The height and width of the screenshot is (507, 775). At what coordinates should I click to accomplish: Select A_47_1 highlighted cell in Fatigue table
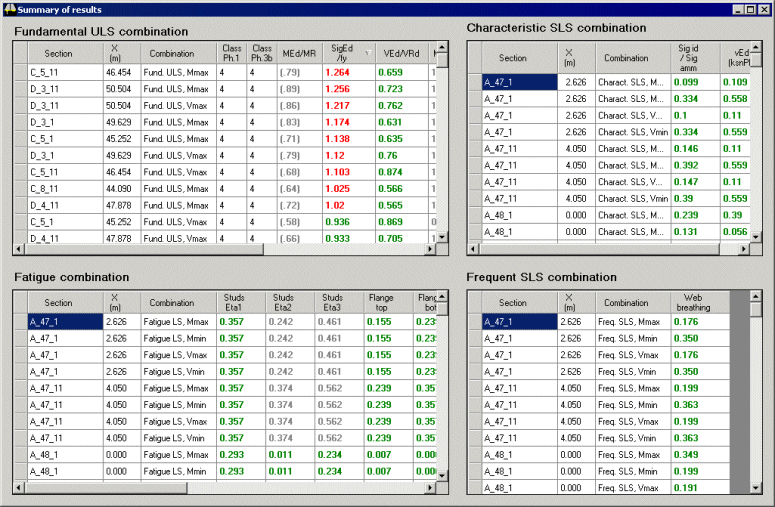(x=65, y=322)
